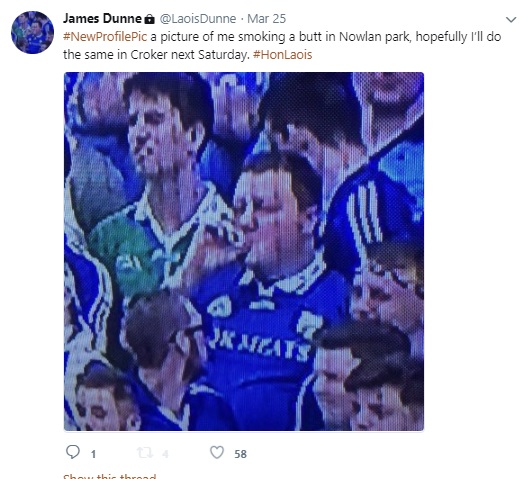Click the faded retweet arrows icon
Viewport: 529px width, 479px height.
pyautogui.click(x=145, y=453)
